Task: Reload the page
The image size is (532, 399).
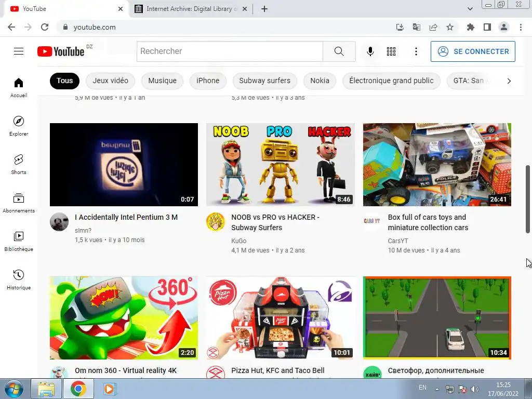Action: (x=45, y=27)
